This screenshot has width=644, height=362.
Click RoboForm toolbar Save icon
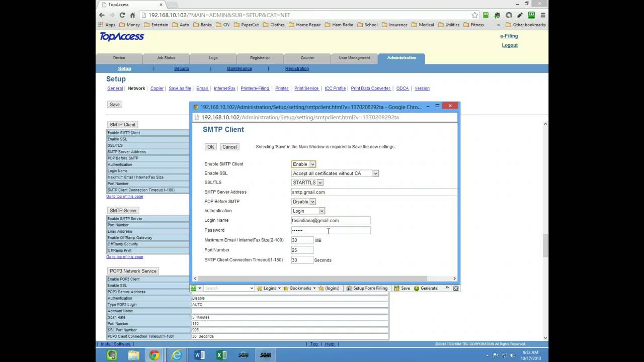pyautogui.click(x=402, y=288)
